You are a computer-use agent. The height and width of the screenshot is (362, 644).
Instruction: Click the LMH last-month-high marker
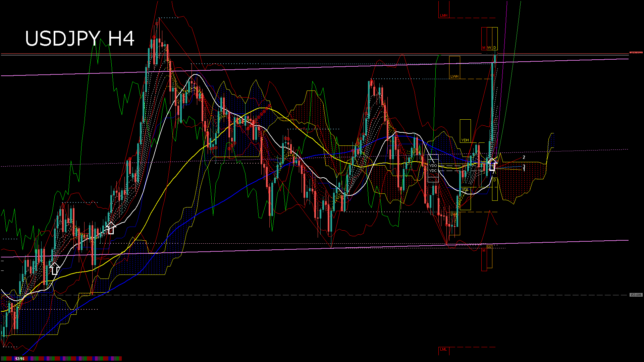click(443, 15)
